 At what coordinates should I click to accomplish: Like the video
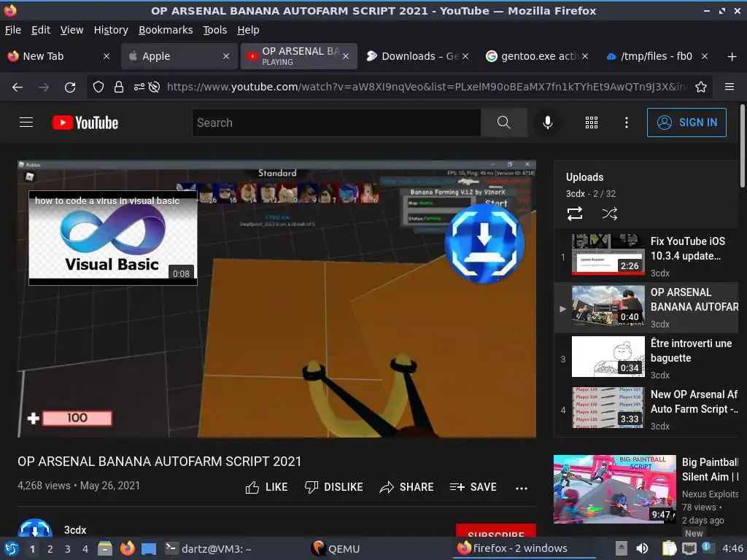[x=266, y=487]
